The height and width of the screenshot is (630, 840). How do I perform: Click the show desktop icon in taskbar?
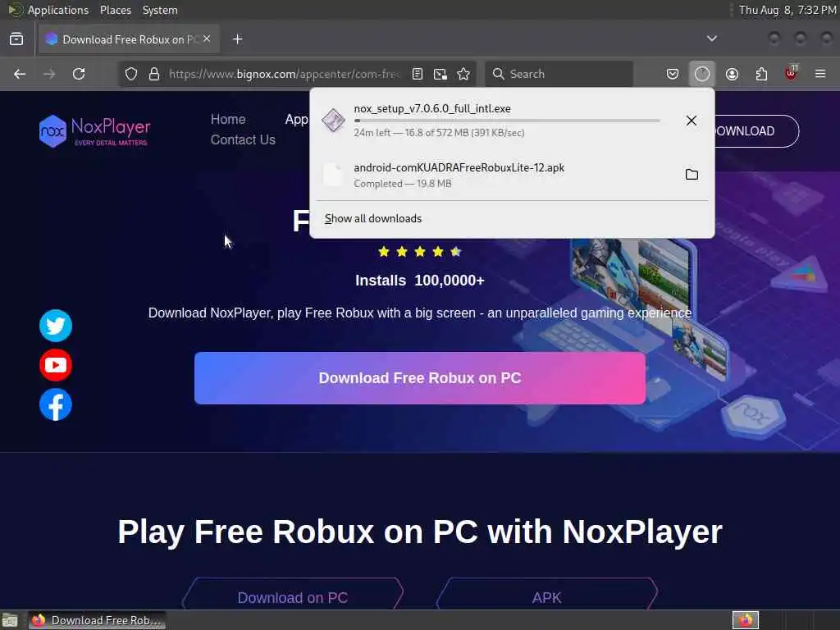click(10, 620)
